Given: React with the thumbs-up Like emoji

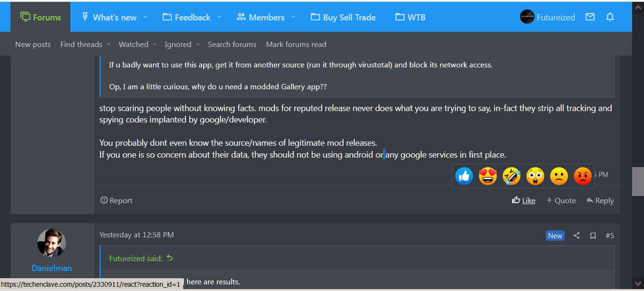Looking at the screenshot, I should 464,177.
